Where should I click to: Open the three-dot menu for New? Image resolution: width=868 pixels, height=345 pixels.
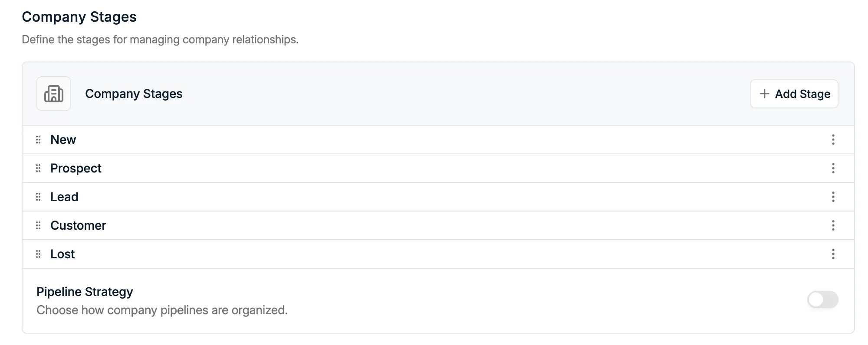click(833, 140)
